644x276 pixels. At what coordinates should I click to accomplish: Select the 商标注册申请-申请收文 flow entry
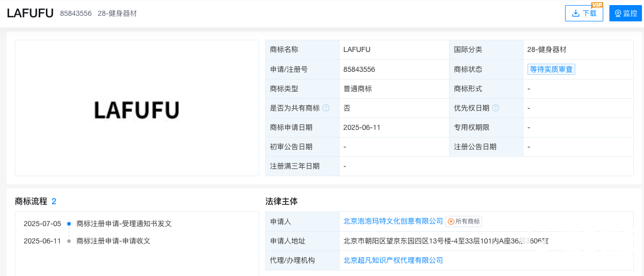pyautogui.click(x=114, y=241)
